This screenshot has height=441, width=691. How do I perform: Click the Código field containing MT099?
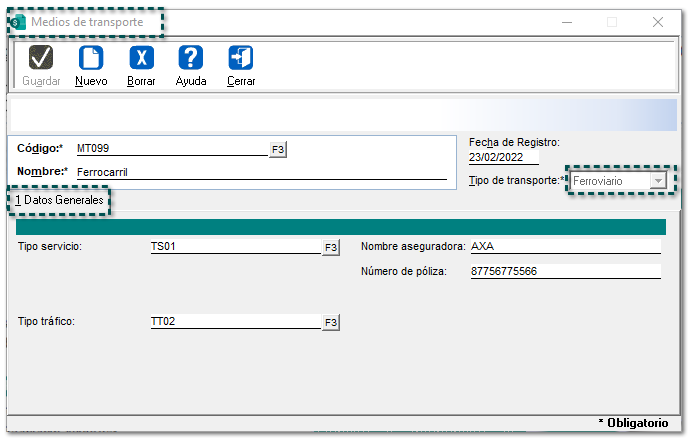tap(170, 149)
